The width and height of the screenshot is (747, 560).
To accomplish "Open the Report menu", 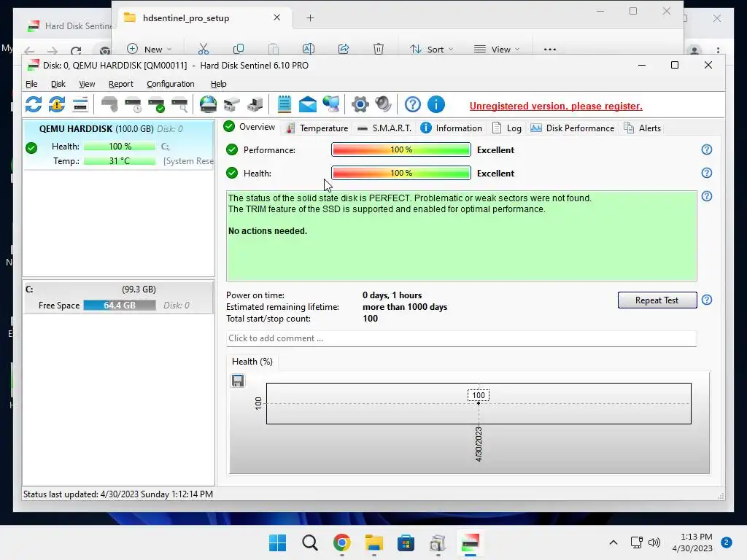I will (x=121, y=84).
